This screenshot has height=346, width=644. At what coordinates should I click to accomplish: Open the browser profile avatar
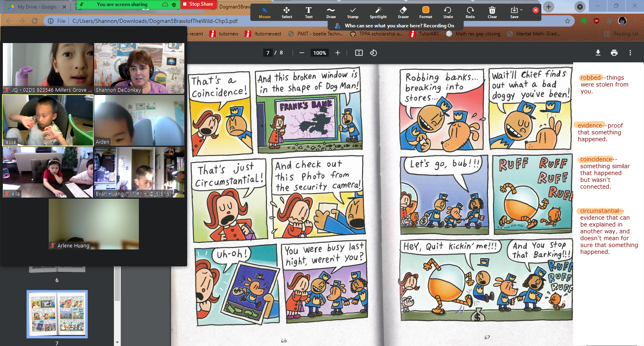tap(622, 21)
